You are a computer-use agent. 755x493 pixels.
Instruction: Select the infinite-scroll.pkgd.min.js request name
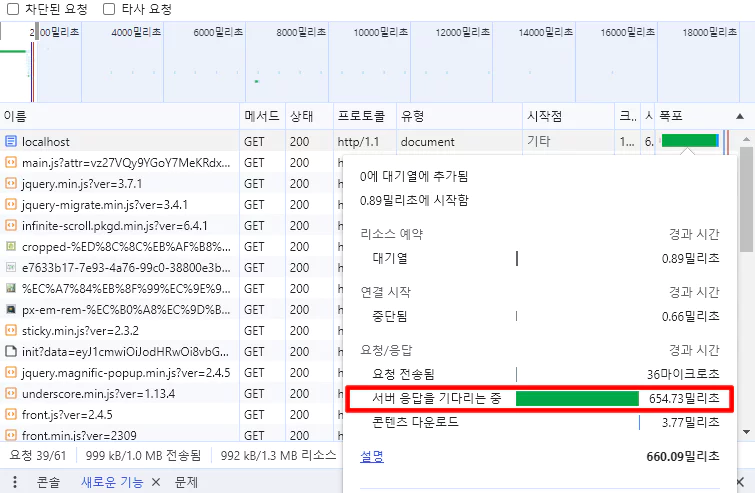click(x=115, y=225)
